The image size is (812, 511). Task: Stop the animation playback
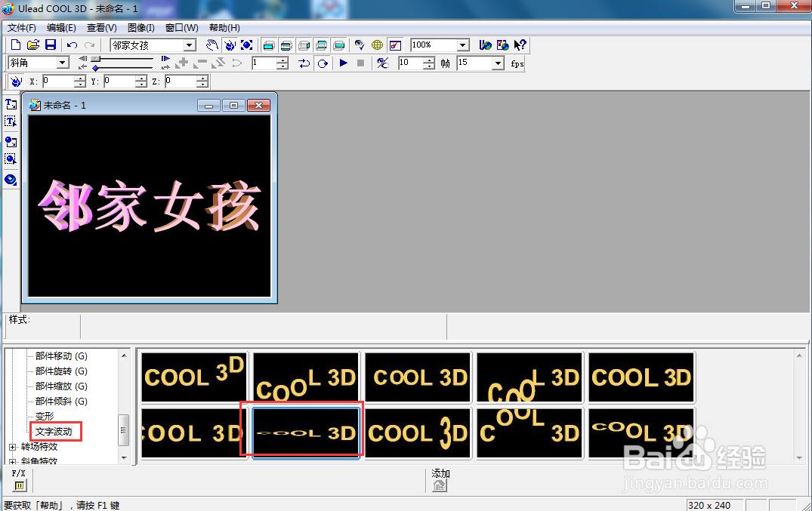pos(361,63)
